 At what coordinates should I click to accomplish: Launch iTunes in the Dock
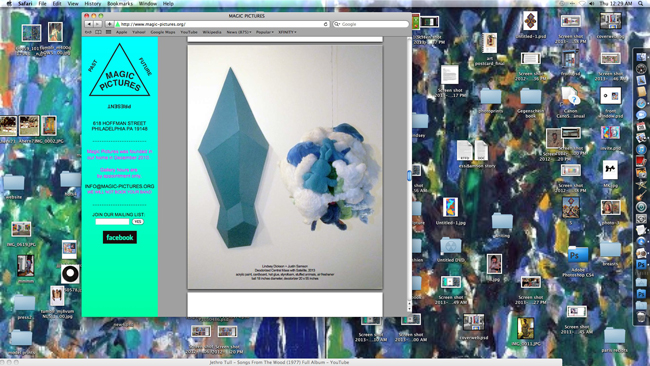641,149
